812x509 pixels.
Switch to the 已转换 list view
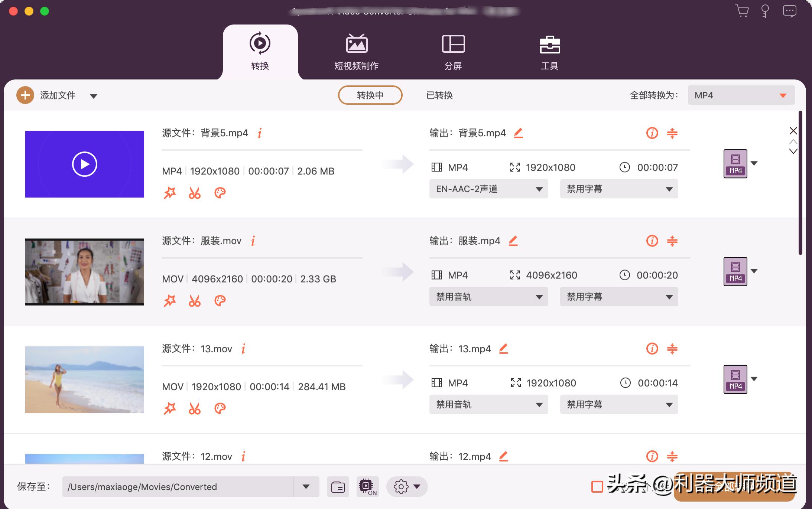(439, 95)
